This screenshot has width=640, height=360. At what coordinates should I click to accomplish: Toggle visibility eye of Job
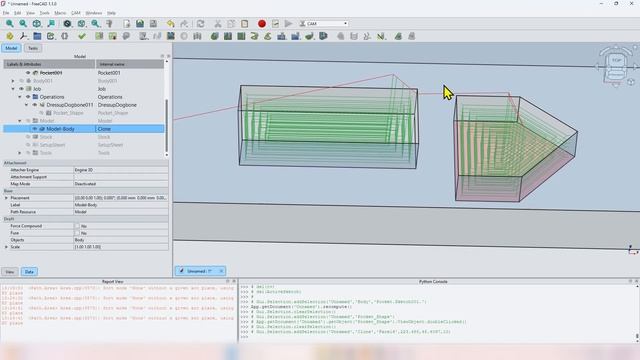point(22,89)
